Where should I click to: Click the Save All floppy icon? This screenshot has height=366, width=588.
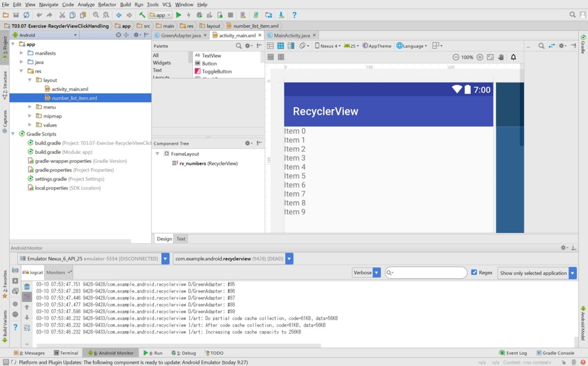click(x=16, y=15)
